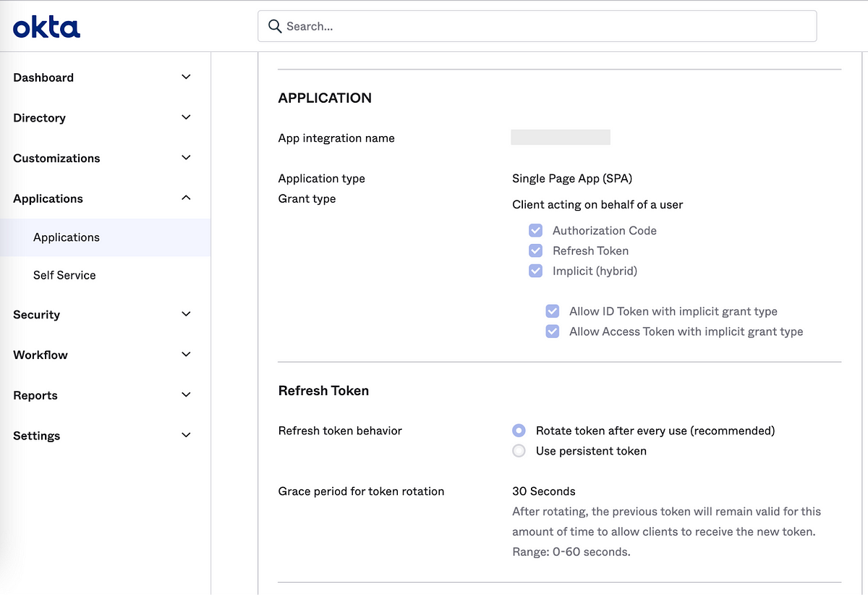Screen dimensions: 868x595
Task: Click the search magnifier icon
Action: coord(275,26)
